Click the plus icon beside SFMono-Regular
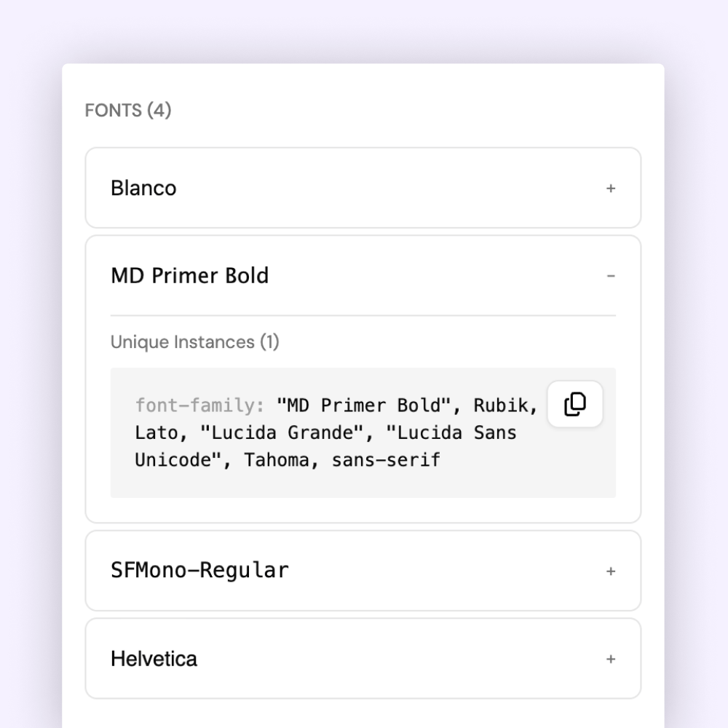 coord(611,571)
